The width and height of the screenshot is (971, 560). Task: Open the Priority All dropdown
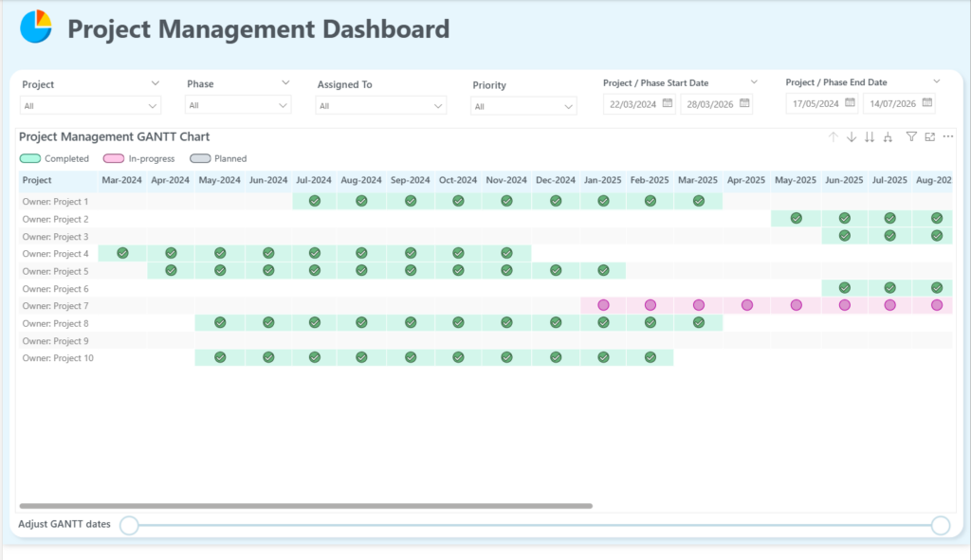tap(523, 106)
